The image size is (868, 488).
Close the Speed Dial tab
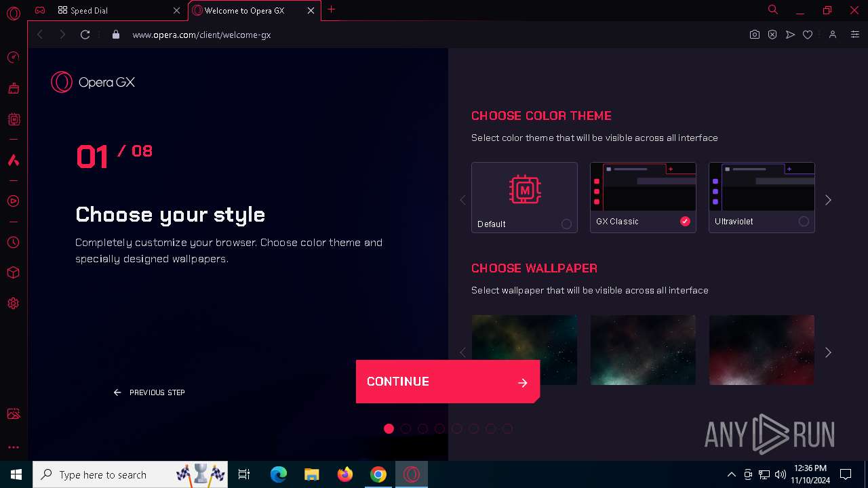pyautogui.click(x=176, y=10)
